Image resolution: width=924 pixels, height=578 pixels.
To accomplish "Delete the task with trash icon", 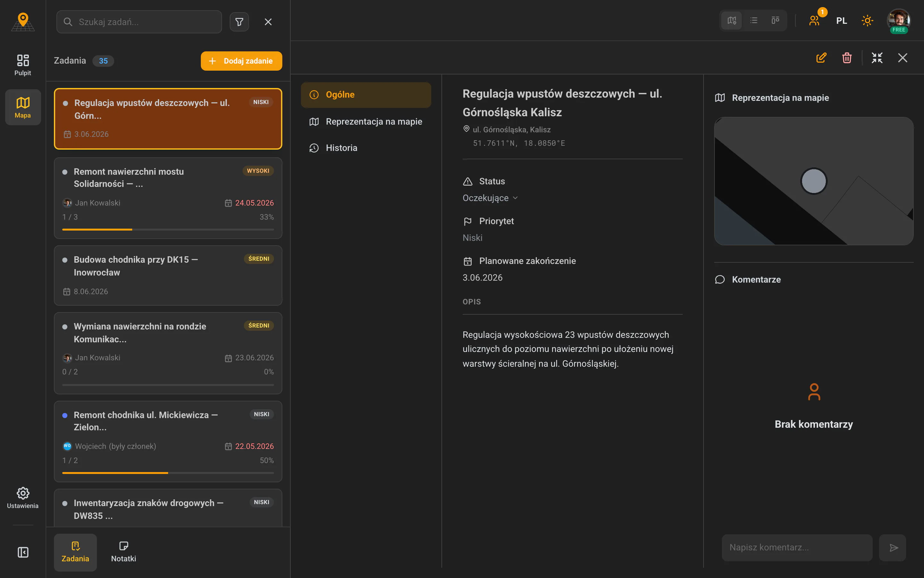I will point(847,58).
